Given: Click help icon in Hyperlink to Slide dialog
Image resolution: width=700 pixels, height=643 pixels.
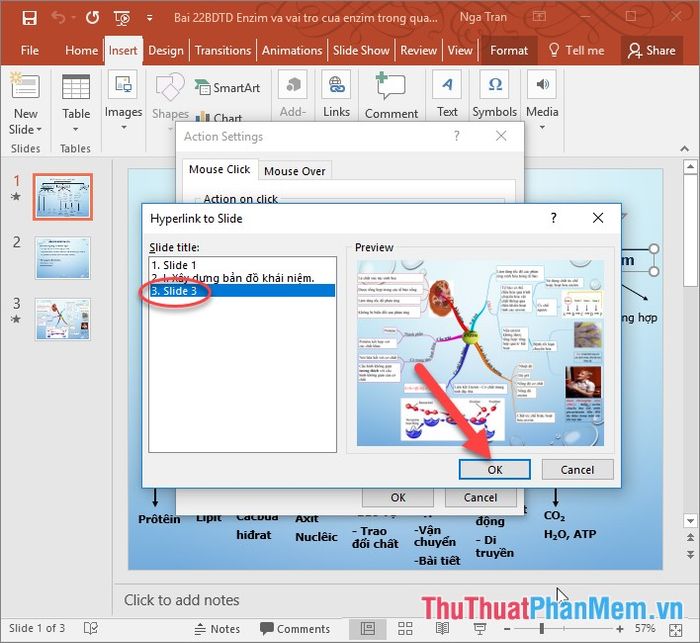Looking at the screenshot, I should pyautogui.click(x=554, y=218).
